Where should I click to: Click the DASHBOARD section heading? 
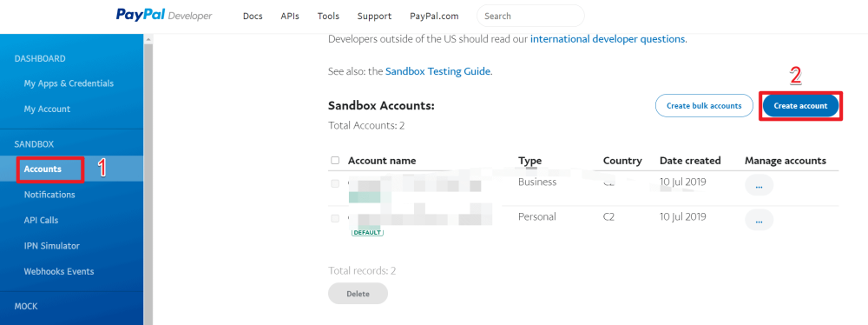[40, 58]
